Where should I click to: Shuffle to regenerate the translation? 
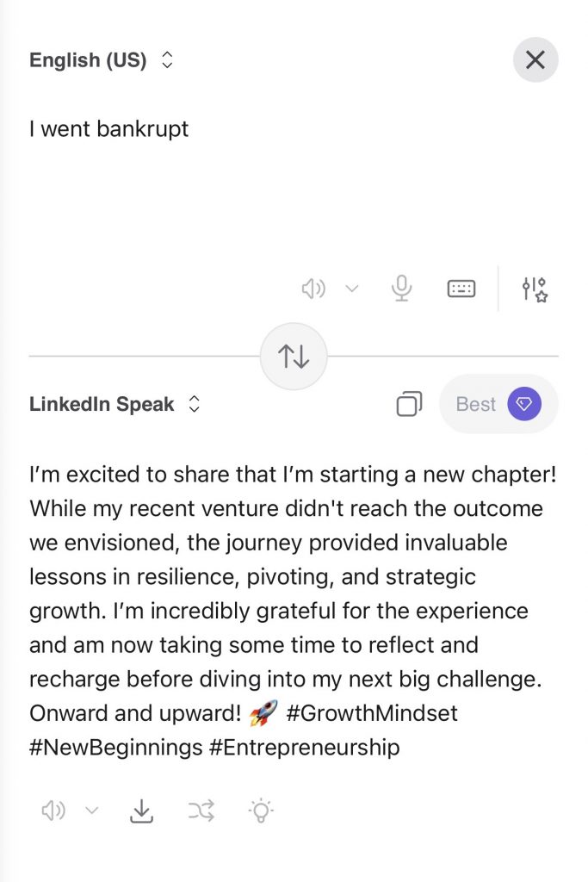tap(201, 810)
